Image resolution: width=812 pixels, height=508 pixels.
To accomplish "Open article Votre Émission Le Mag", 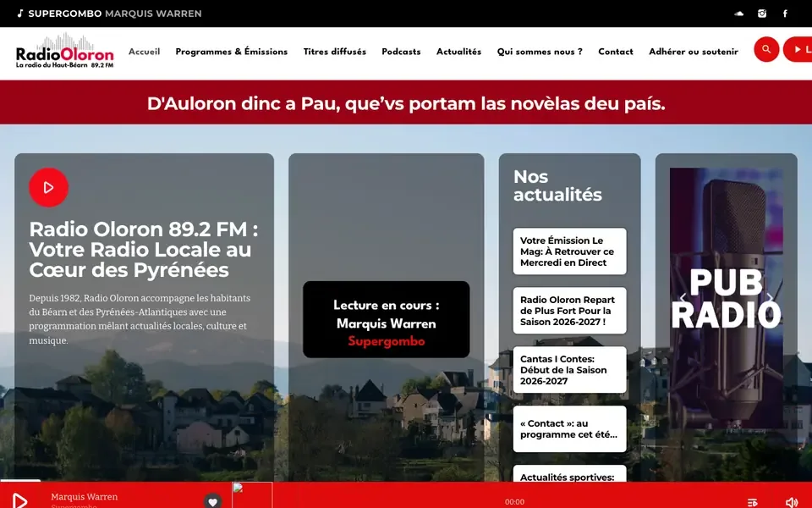I will pyautogui.click(x=569, y=251).
